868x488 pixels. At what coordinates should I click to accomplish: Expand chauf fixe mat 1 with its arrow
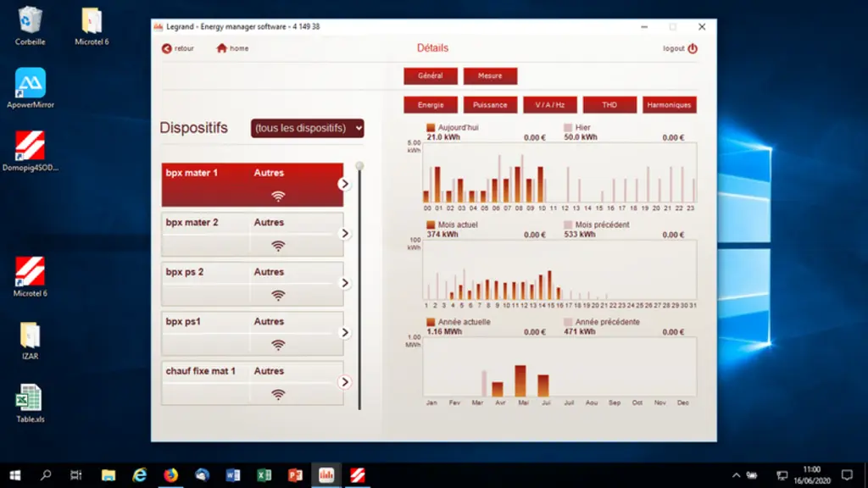pos(344,382)
